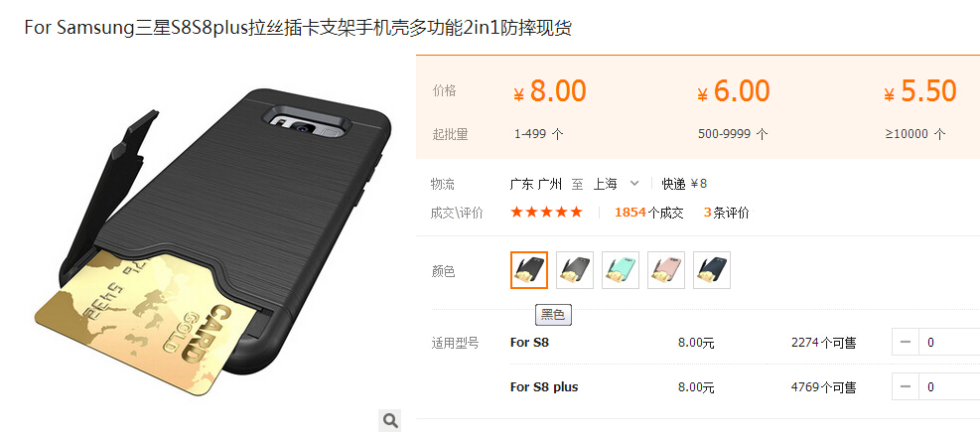Click the ¥6.00 price for 500-9999
Image resolution: width=980 pixels, height=444 pixels.
pos(734,91)
